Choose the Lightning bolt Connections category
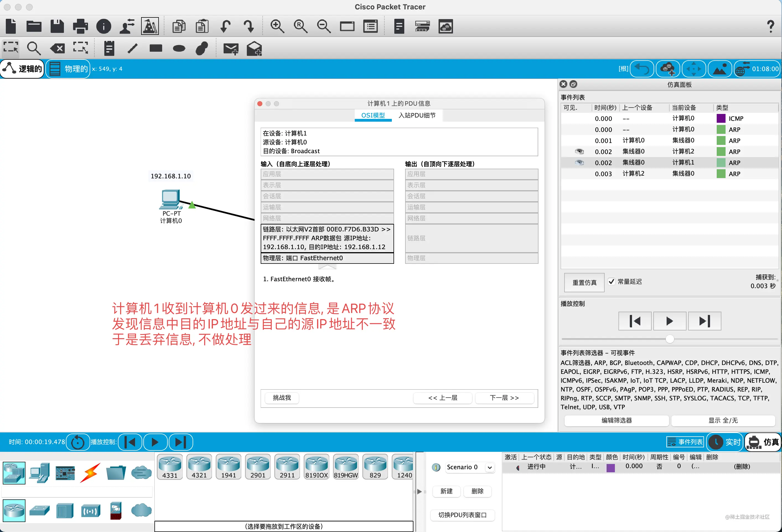 point(90,473)
